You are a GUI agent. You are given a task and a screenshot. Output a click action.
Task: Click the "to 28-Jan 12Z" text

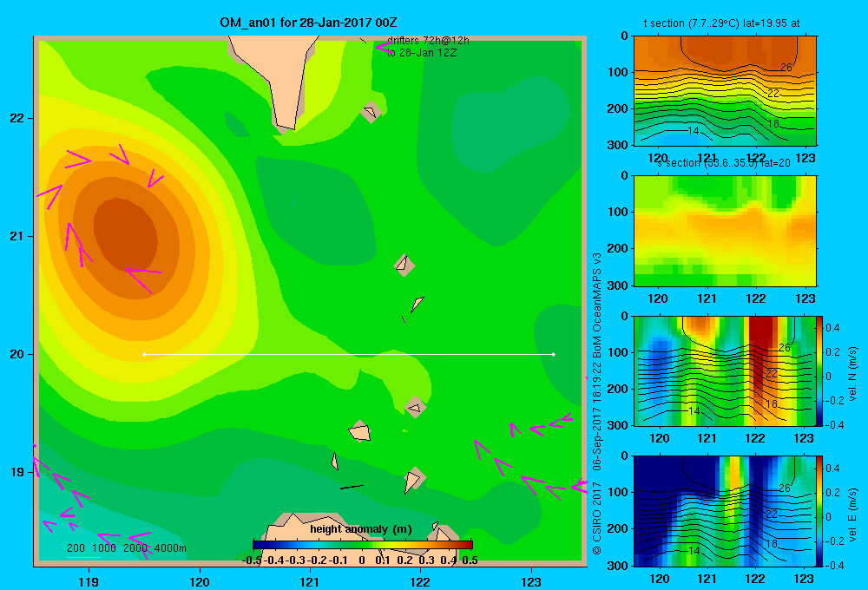click(422, 53)
